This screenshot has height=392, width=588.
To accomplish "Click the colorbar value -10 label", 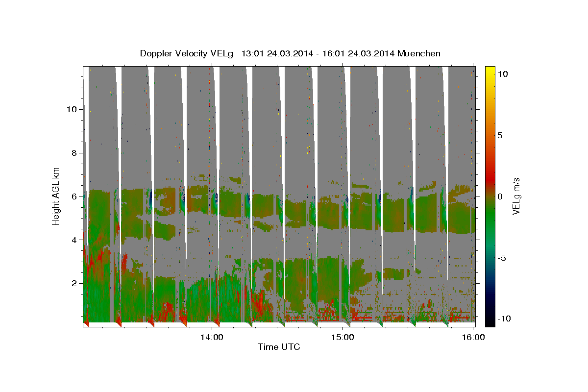I will [x=504, y=318].
